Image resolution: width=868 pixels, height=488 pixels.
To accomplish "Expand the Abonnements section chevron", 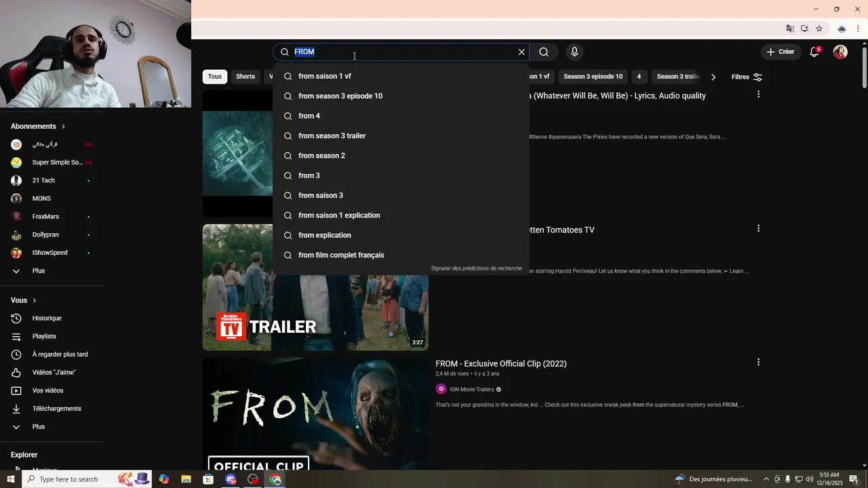I will pos(64,127).
